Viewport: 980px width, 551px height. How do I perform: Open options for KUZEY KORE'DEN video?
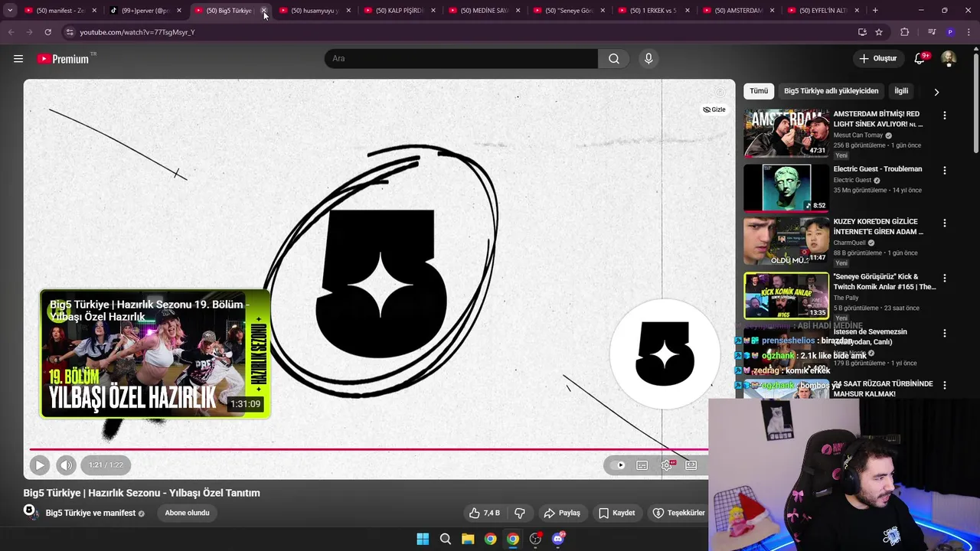[x=944, y=223]
